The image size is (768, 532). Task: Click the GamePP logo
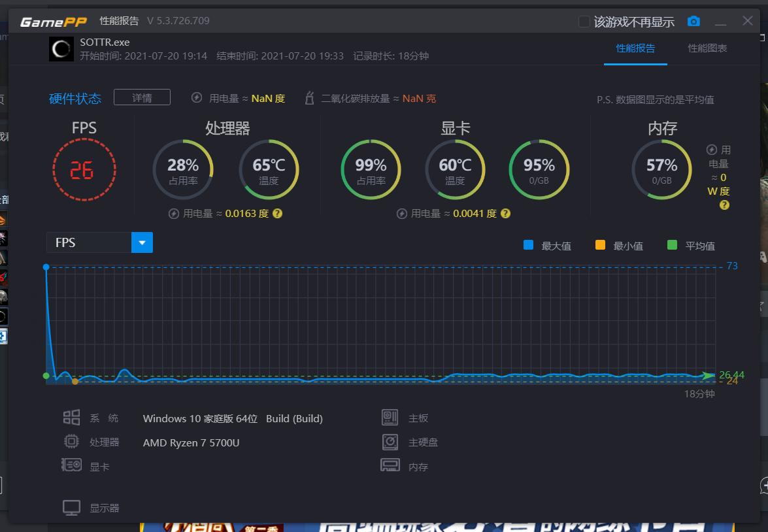[x=54, y=22]
